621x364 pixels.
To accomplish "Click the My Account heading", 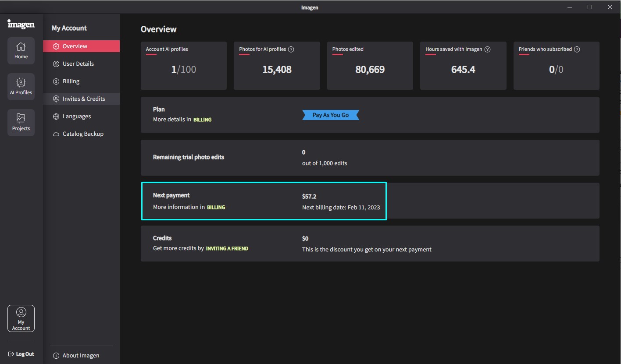I will [69, 28].
